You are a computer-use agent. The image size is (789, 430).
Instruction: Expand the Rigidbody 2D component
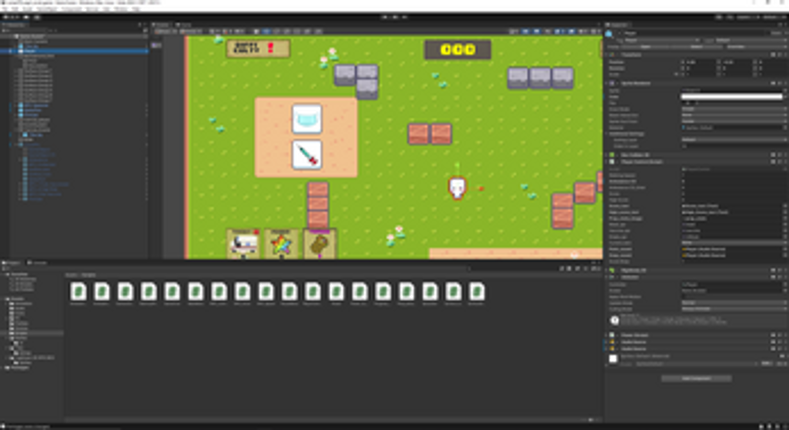[607, 270]
